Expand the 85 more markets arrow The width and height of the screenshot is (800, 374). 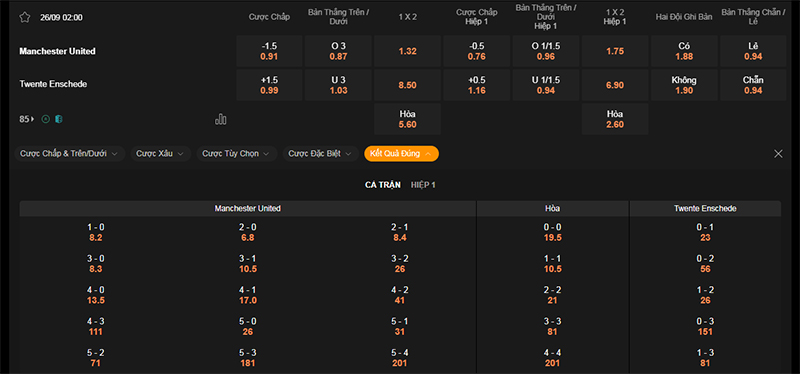27,119
